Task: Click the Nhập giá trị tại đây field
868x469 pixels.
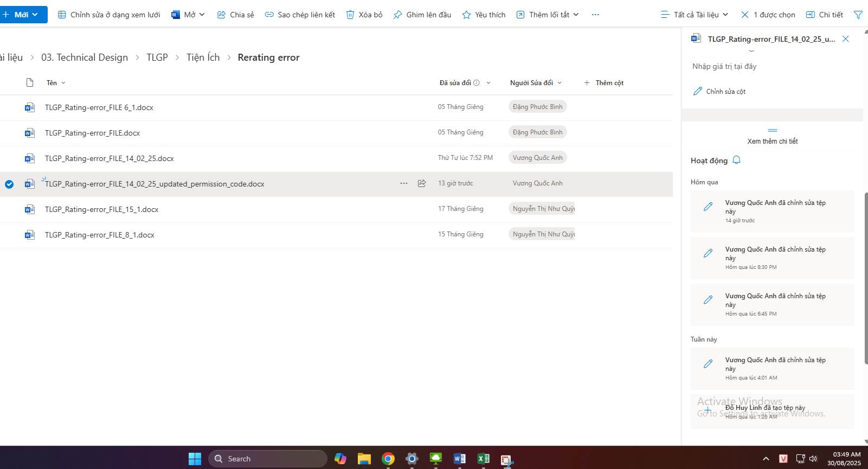Action: coord(724,66)
